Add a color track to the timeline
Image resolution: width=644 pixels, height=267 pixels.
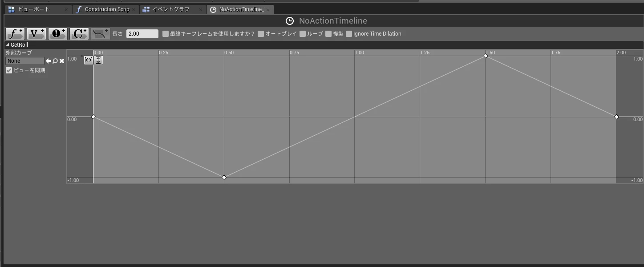coord(79,34)
